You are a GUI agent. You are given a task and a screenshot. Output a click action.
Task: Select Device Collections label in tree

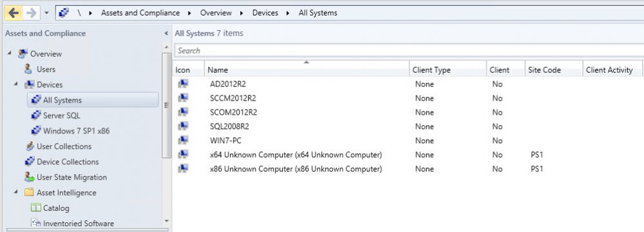pos(68,162)
